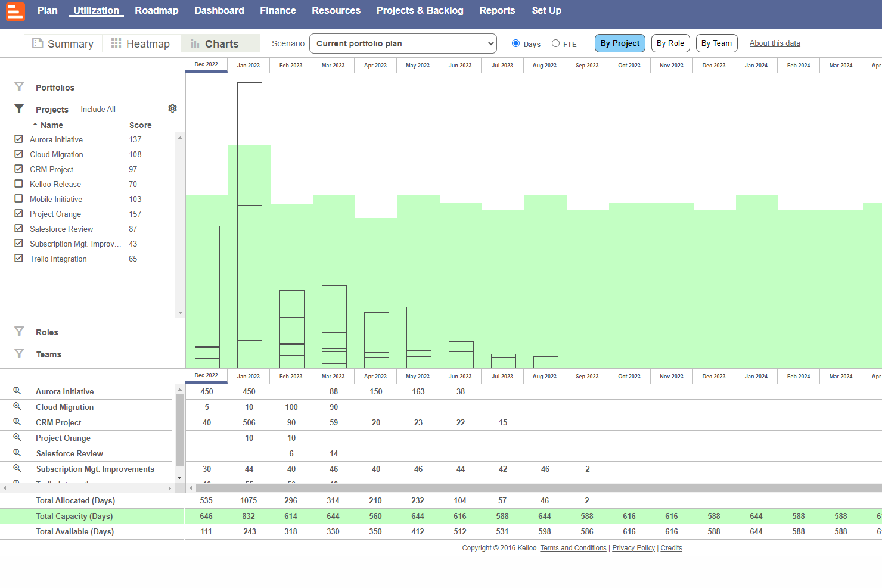Viewport: 882px width, 588px height.
Task: Select the FTE radio button
Action: [555, 43]
